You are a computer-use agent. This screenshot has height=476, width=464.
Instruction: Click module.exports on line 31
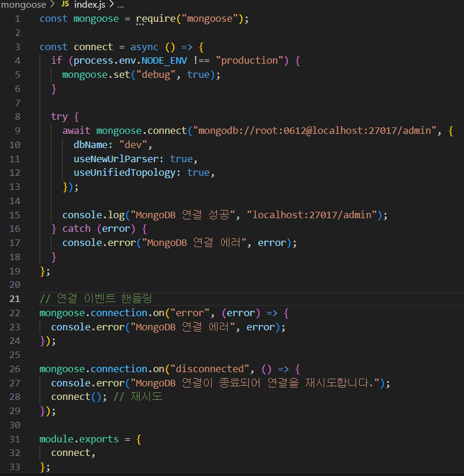[x=79, y=439]
